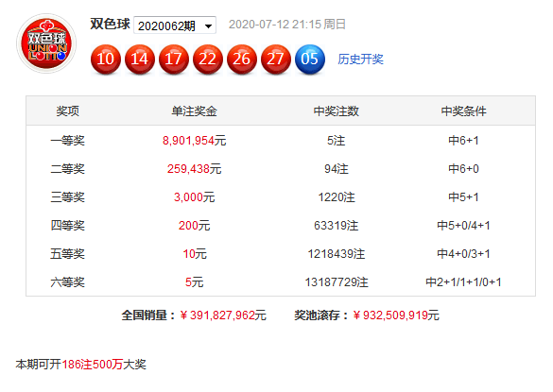
Task: Select the 5元 prize amount
Action: [x=195, y=282]
